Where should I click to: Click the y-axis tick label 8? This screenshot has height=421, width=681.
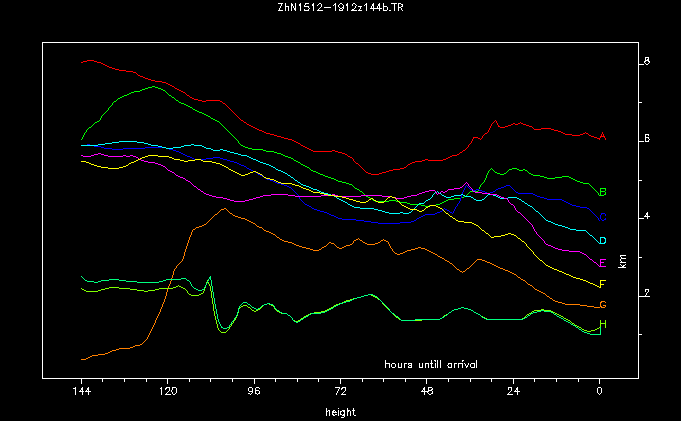(647, 62)
